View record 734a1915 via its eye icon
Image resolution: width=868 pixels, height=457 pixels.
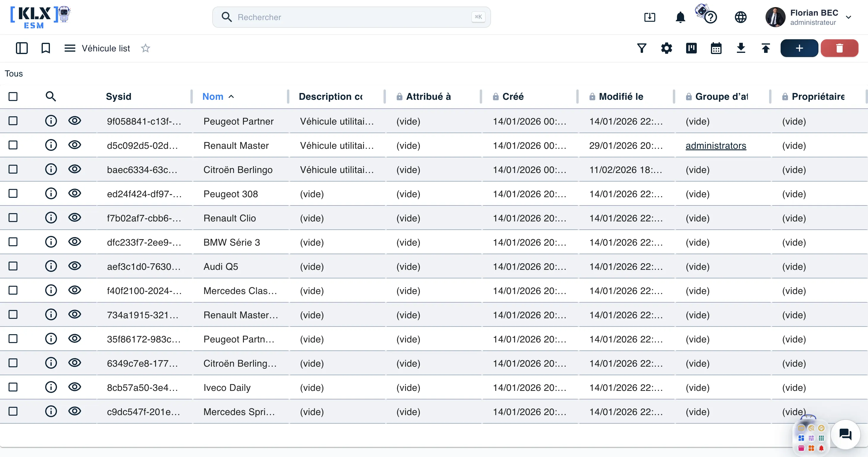[x=74, y=314]
